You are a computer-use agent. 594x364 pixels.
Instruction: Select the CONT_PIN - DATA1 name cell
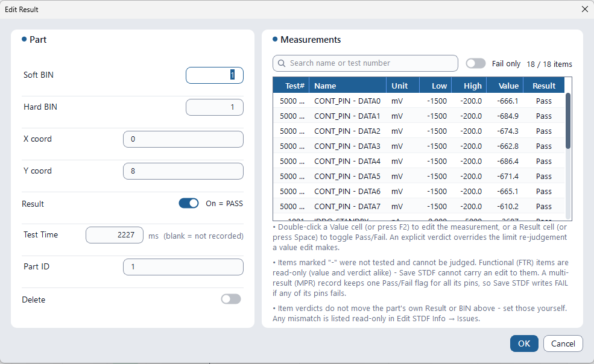coord(347,116)
